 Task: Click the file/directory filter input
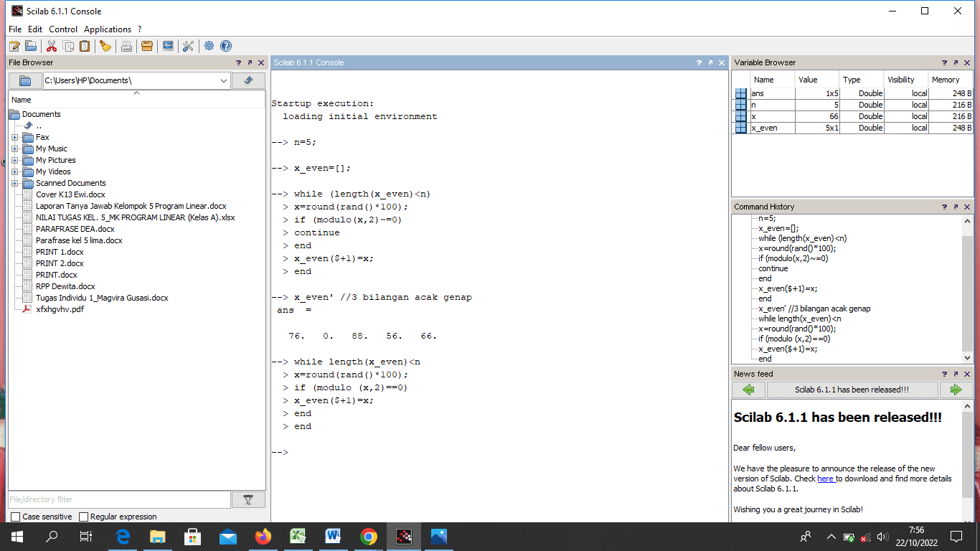[120, 499]
